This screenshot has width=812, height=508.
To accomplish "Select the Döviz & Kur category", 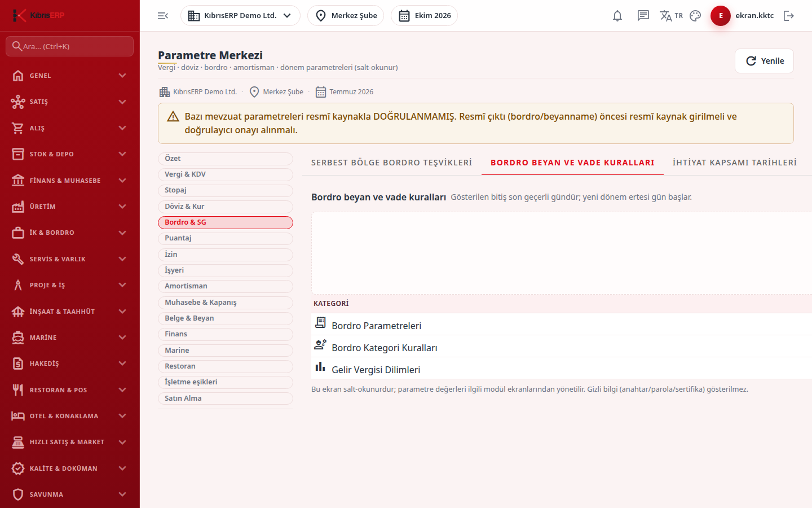I will point(226,207).
